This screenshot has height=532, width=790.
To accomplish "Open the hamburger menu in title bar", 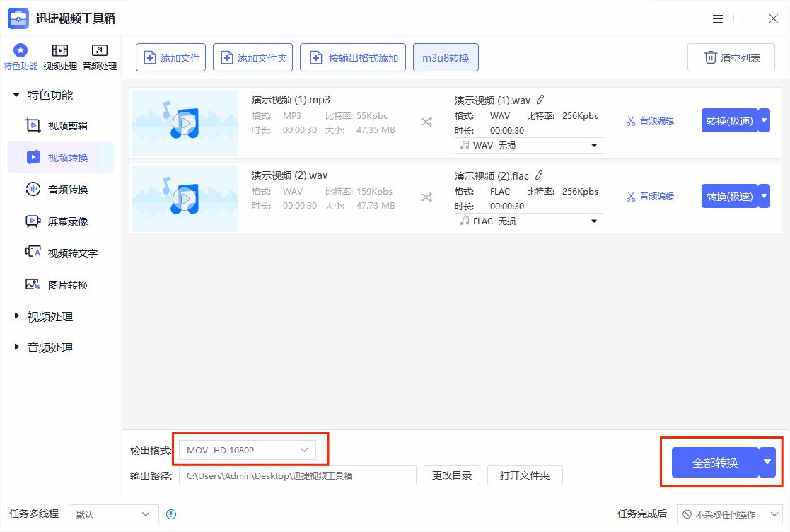I will [718, 18].
